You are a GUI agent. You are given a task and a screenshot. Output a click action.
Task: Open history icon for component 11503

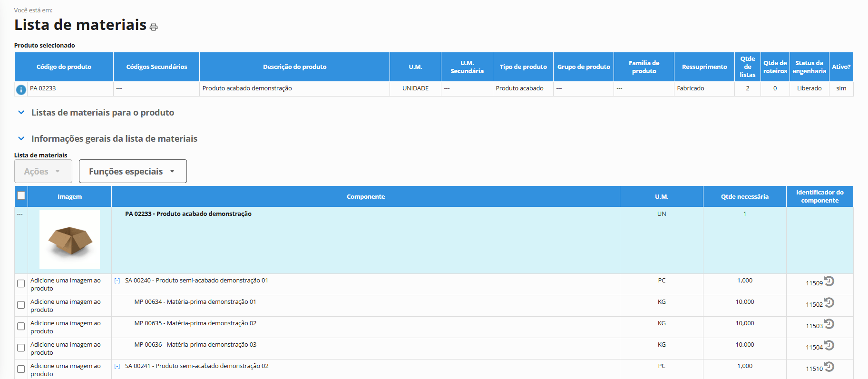(829, 324)
